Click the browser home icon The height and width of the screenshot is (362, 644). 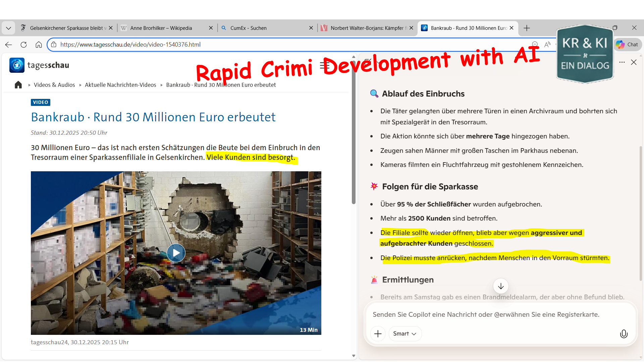(39, 45)
